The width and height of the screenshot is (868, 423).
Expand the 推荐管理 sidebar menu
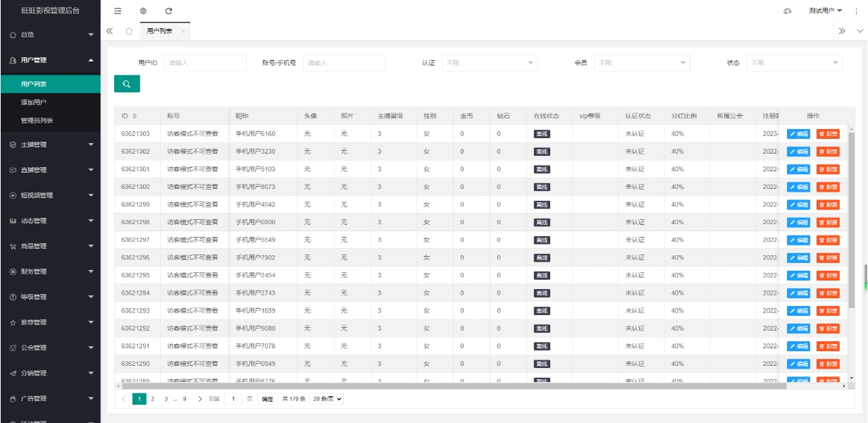(x=50, y=322)
